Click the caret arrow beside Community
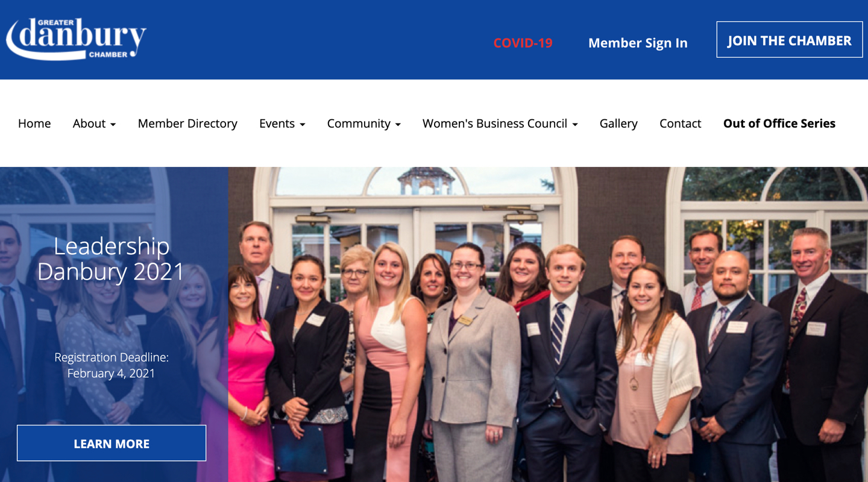The height and width of the screenshot is (482, 868). pos(397,125)
